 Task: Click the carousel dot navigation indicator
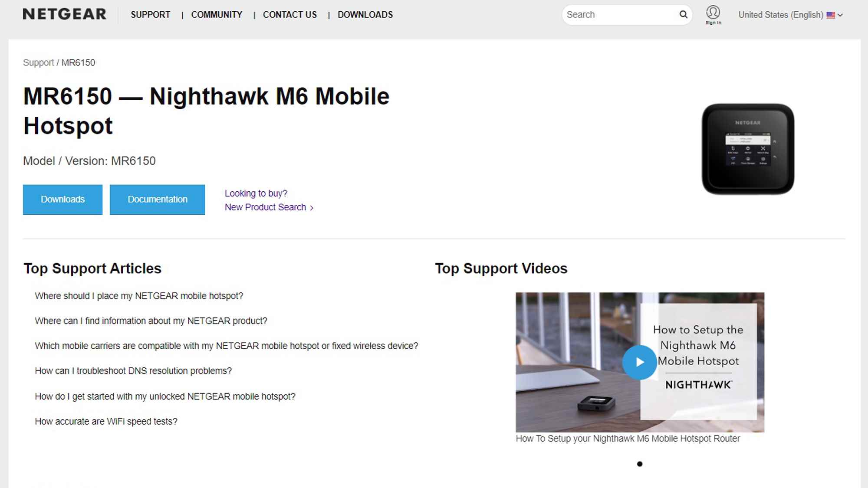(x=640, y=464)
